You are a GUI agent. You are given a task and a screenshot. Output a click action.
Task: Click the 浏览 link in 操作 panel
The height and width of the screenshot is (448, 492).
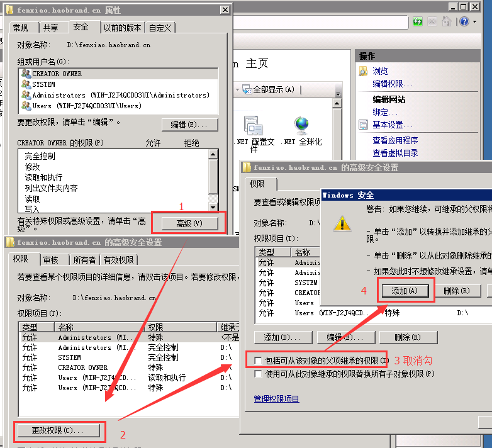tap(380, 71)
